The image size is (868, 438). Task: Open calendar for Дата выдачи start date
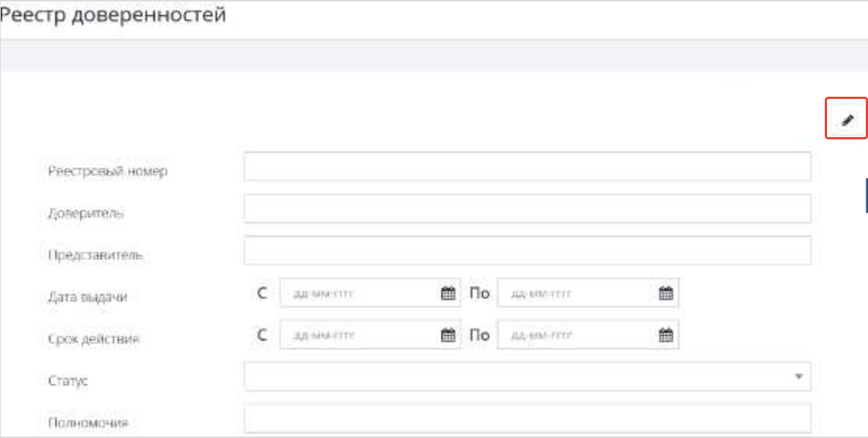click(x=448, y=293)
